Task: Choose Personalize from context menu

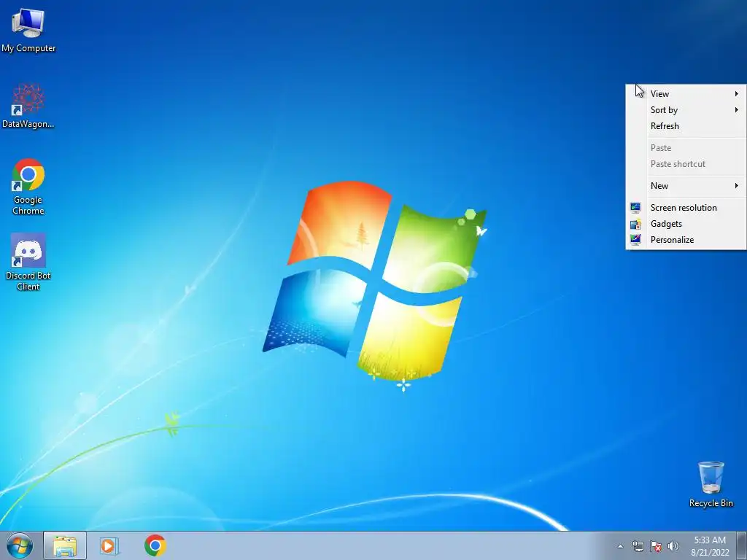Action: [x=686, y=240]
